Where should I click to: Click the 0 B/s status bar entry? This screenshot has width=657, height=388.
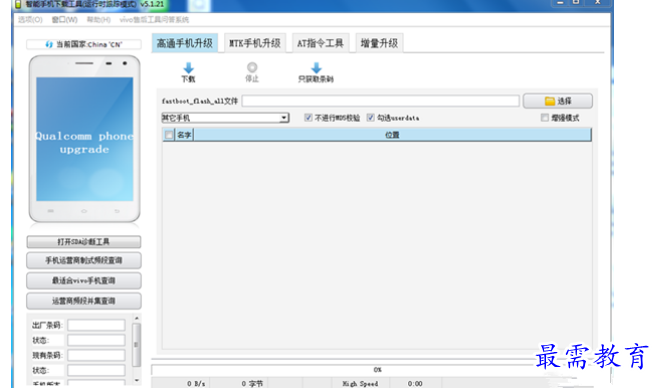(x=196, y=383)
